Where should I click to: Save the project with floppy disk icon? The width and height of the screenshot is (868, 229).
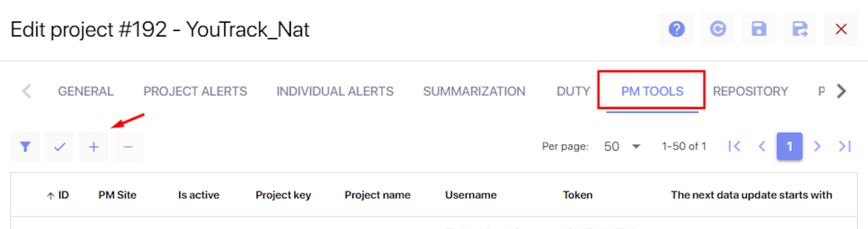tap(759, 29)
